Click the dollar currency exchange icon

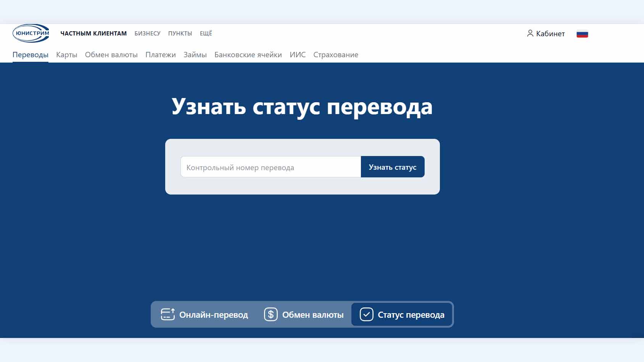[271, 314]
